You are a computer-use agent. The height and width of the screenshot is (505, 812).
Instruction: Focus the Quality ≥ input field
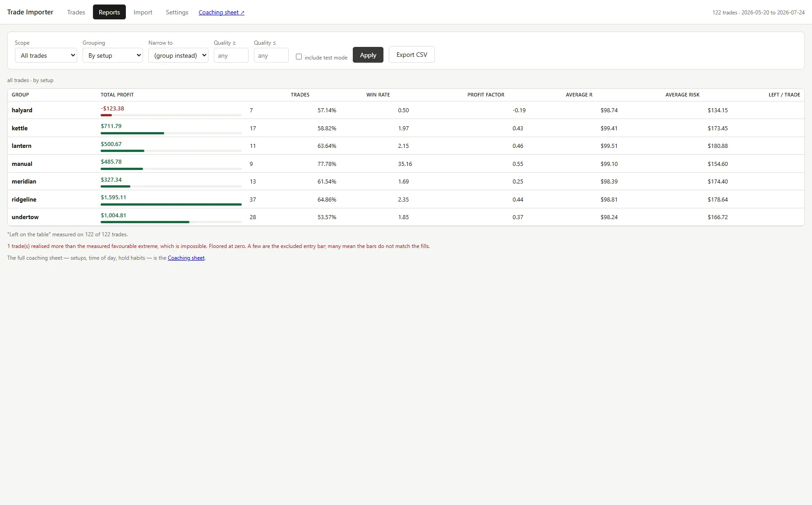231,55
